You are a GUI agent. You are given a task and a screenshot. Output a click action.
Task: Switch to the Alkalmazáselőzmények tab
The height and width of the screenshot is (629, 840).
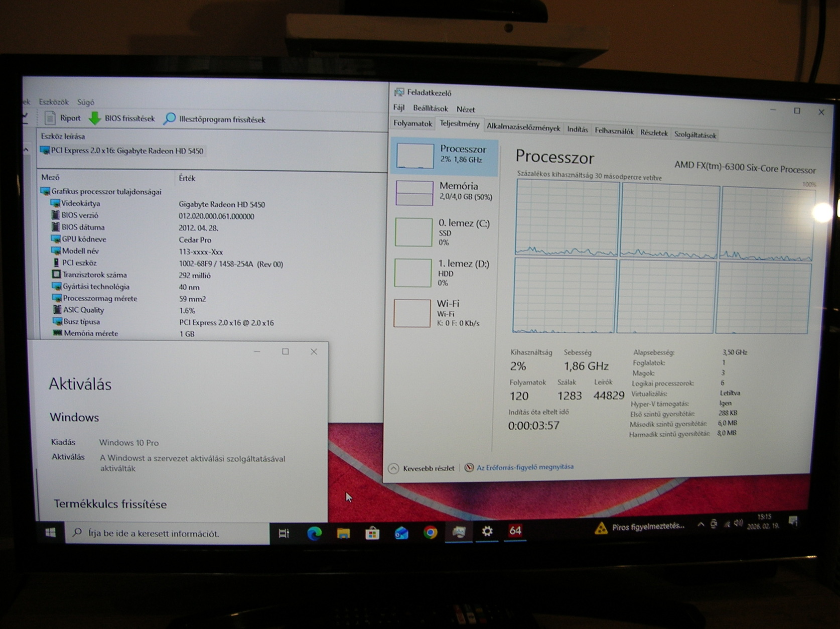click(523, 128)
